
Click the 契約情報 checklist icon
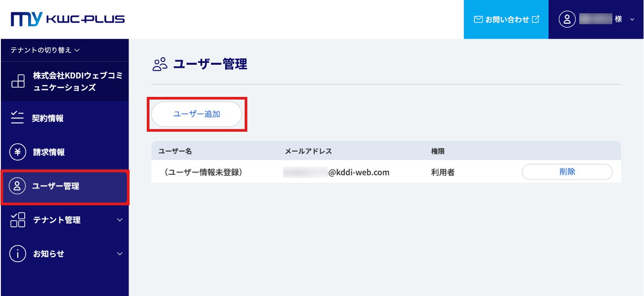click(x=17, y=118)
